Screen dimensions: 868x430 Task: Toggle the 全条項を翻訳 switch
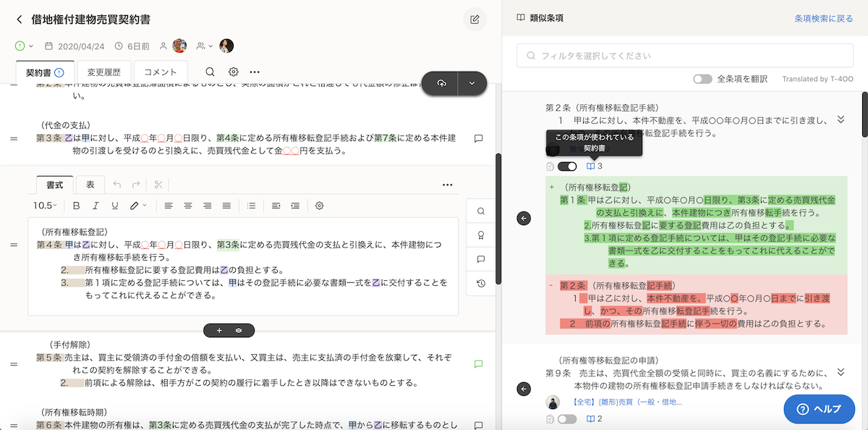(x=702, y=79)
